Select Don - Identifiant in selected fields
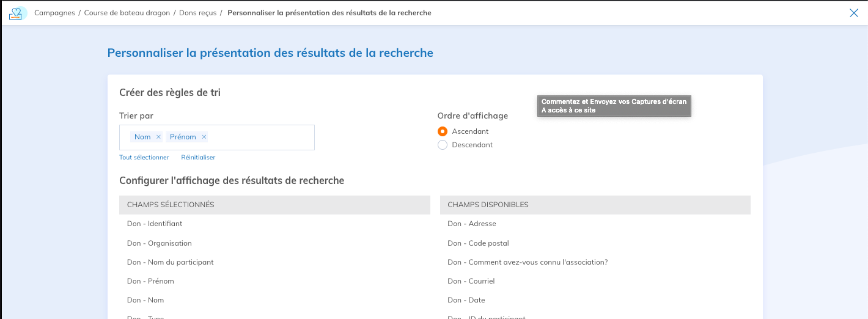868x319 pixels. [x=155, y=224]
